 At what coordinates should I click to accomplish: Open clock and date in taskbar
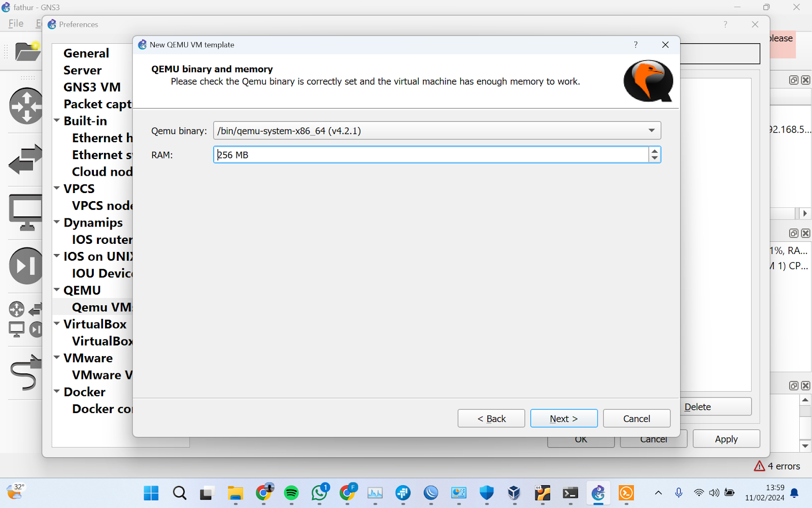click(x=765, y=493)
